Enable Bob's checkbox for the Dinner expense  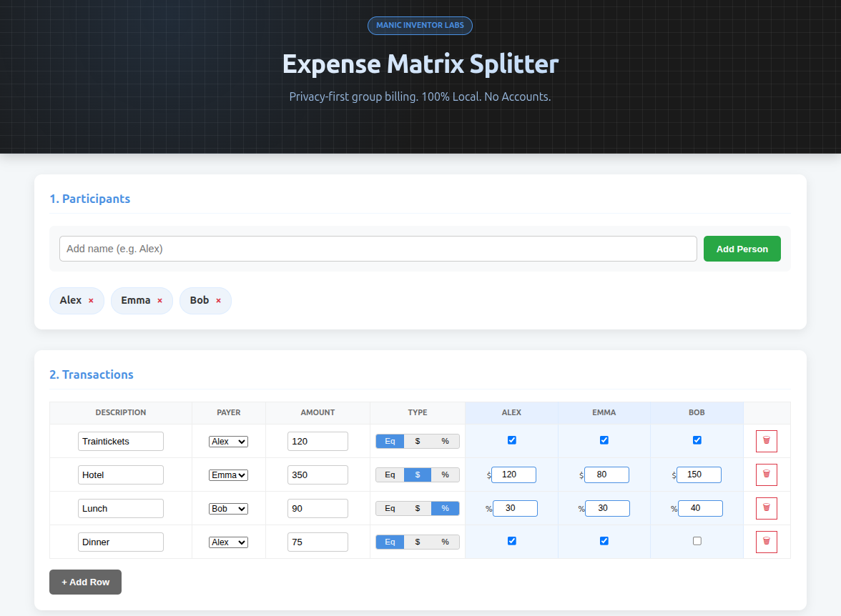(x=697, y=541)
